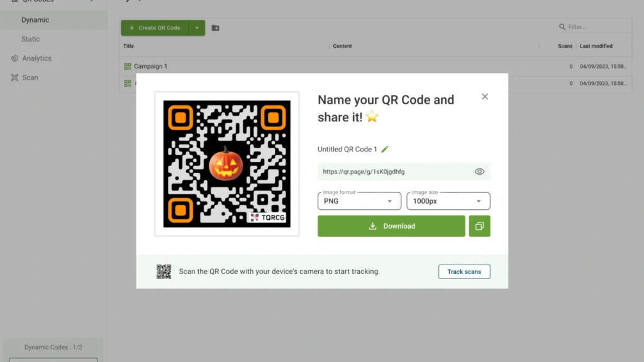Click the Scan icon in sidebar
The image size is (644, 362).
pyautogui.click(x=14, y=78)
